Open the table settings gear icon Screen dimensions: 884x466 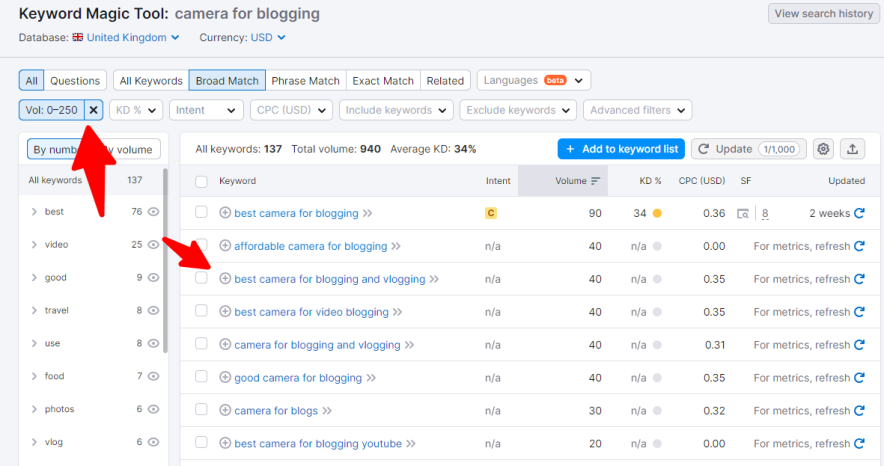(x=823, y=149)
